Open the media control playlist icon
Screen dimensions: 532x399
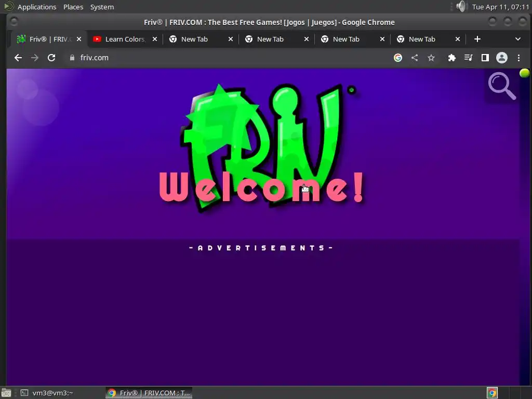pyautogui.click(x=468, y=58)
